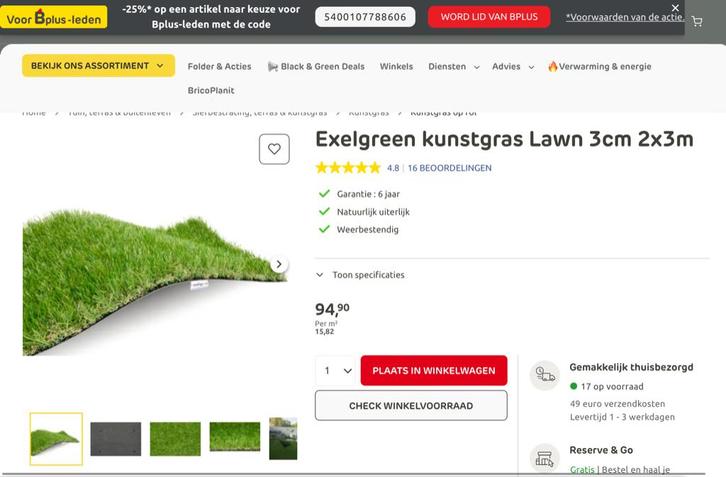The image size is (726, 477).
Task: Expand the Diensten menu
Action: (x=453, y=67)
